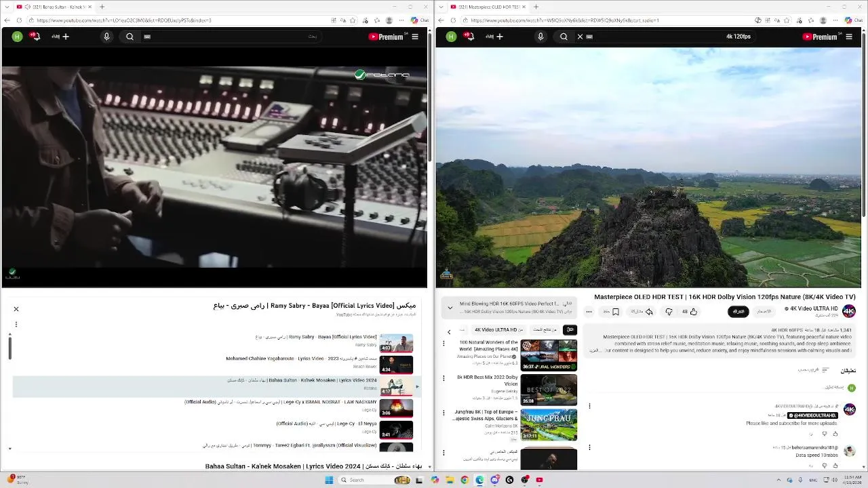The height and width of the screenshot is (488, 868).
Task: Open a new tab in the left browser window
Action: tap(102, 7)
